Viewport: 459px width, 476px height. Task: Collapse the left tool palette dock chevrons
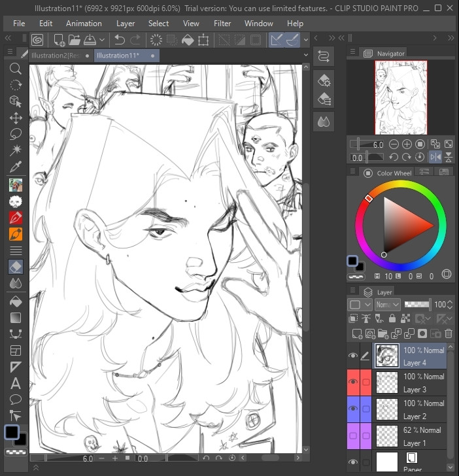[8, 38]
